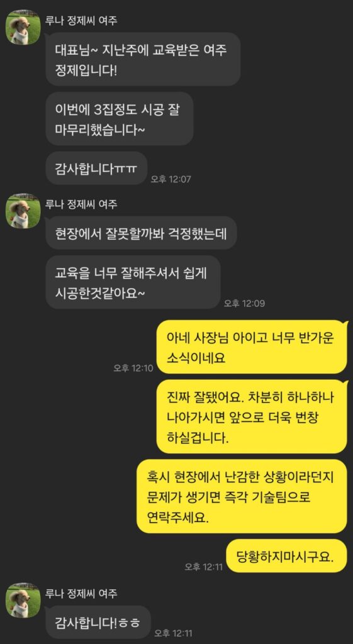Image resolution: width=353 pixels, height=644 pixels.
Task: Select the bubble 현장에서 잘못할까봐 걱정했는데
Action: [x=141, y=233]
